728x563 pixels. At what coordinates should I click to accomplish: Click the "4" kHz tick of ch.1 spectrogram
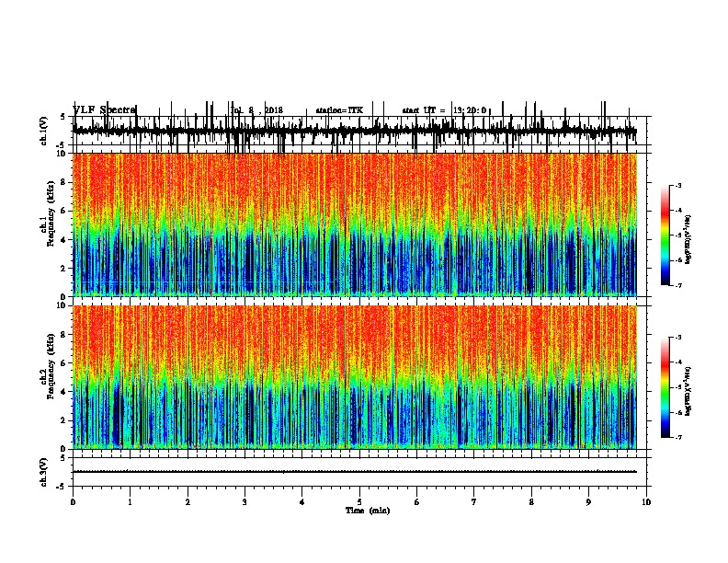tap(63, 240)
